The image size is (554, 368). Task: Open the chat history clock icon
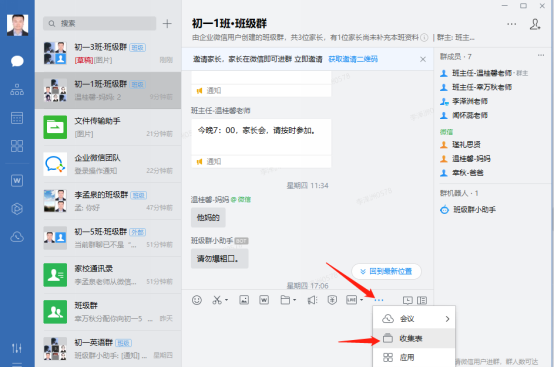pos(408,300)
